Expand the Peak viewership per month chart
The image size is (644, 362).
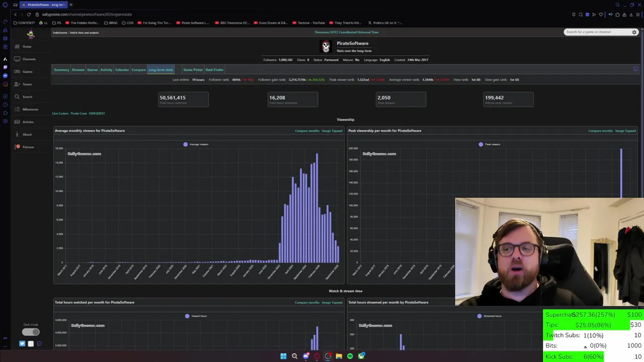(x=630, y=131)
